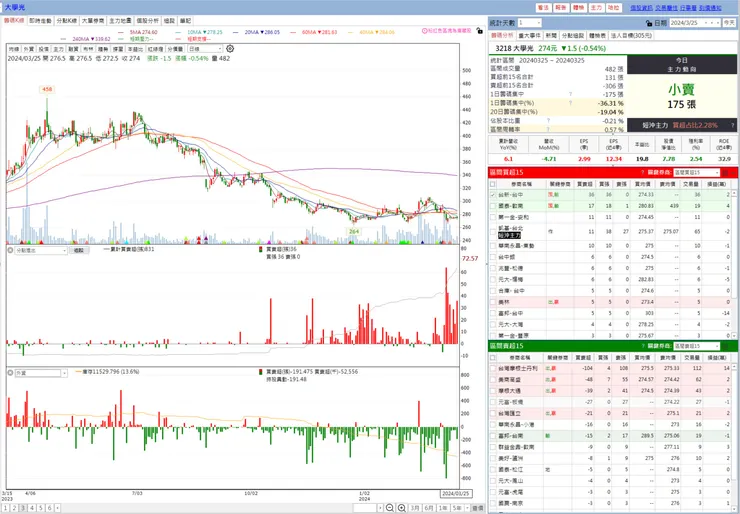The height and width of the screenshot is (514, 740).
Task: Click pink circled info notice above chart
Action: [446, 30]
